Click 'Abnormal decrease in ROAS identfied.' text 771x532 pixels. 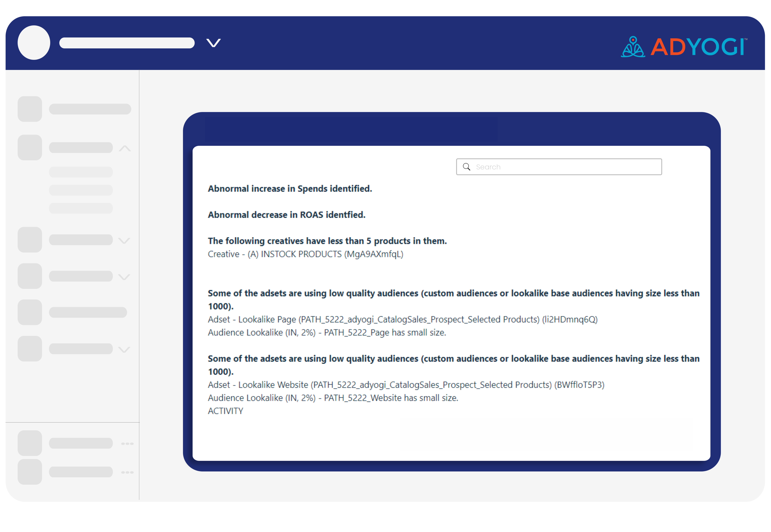click(287, 215)
